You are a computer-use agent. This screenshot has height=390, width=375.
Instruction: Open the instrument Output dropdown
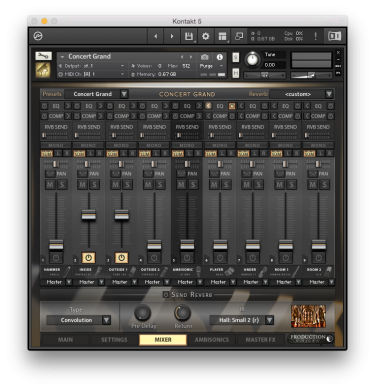coord(91,66)
